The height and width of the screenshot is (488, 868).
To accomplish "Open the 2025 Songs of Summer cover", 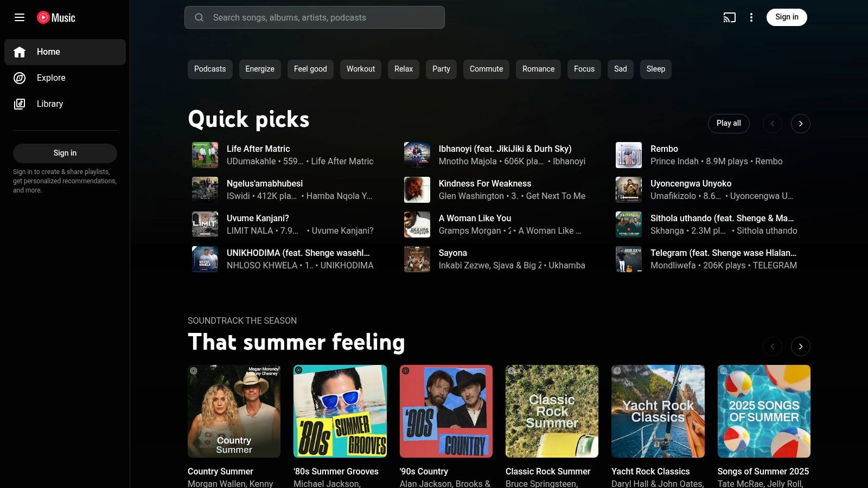I will click(x=764, y=412).
